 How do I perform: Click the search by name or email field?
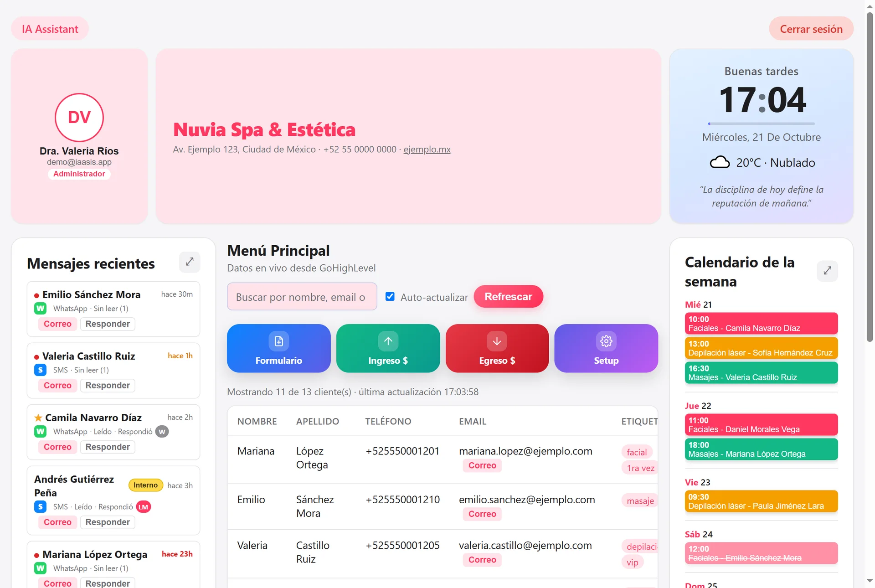pos(302,297)
